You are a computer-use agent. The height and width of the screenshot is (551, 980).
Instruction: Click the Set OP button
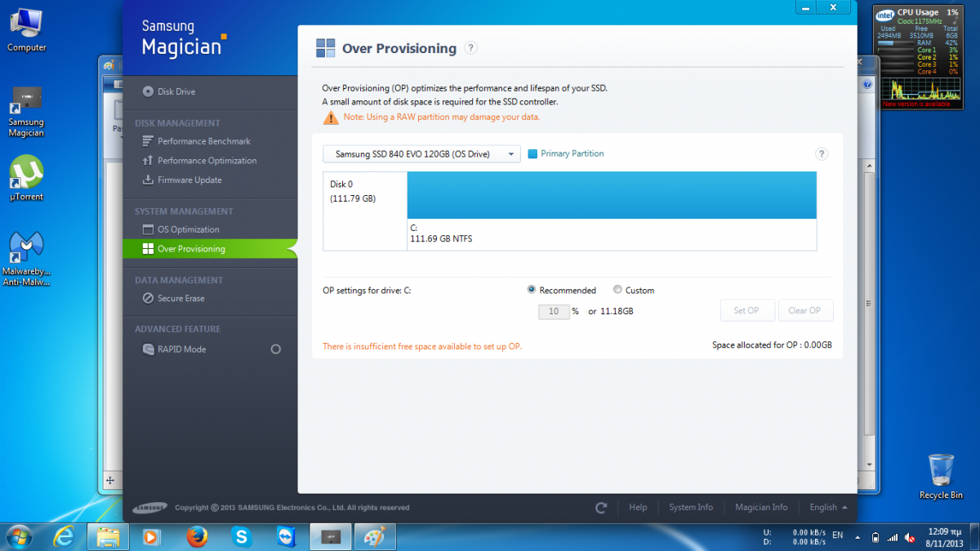[x=746, y=310]
